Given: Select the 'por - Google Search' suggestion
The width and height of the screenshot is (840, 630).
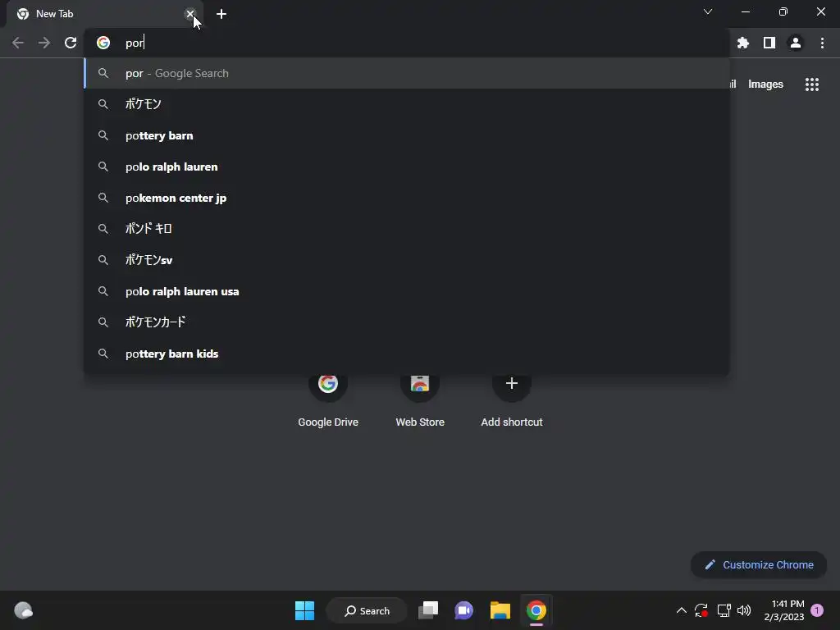Looking at the screenshot, I should [407, 73].
